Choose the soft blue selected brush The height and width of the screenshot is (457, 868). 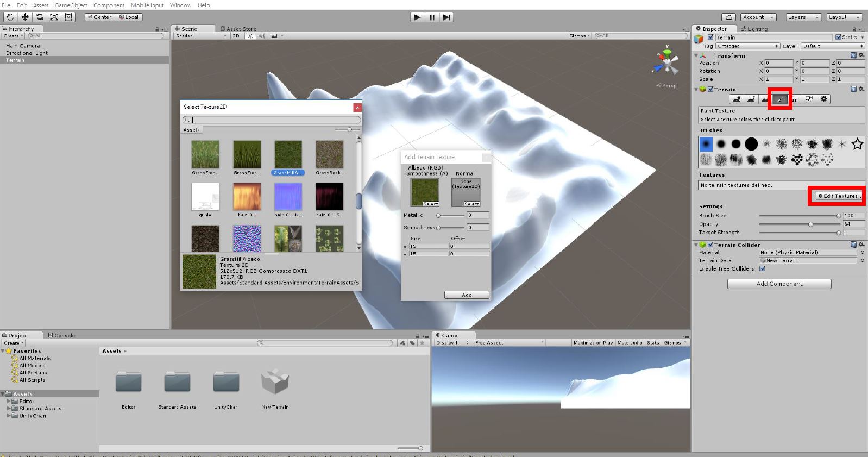pyautogui.click(x=706, y=144)
